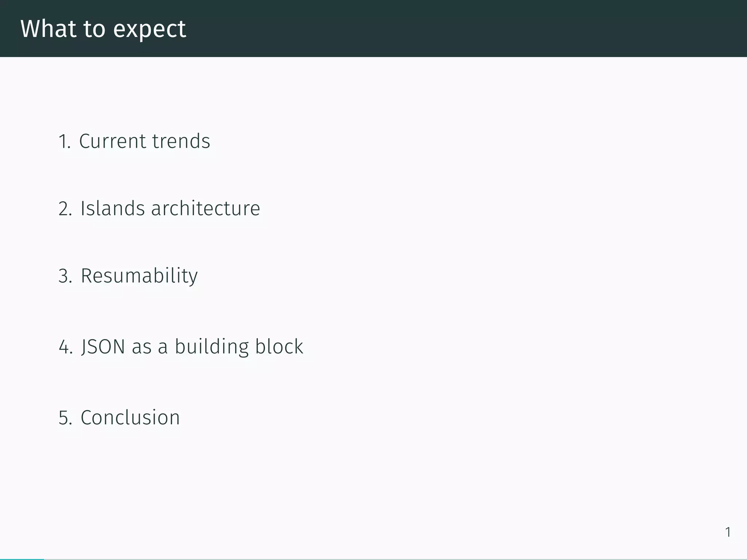Click the word "architecture" in item two

pos(205,209)
